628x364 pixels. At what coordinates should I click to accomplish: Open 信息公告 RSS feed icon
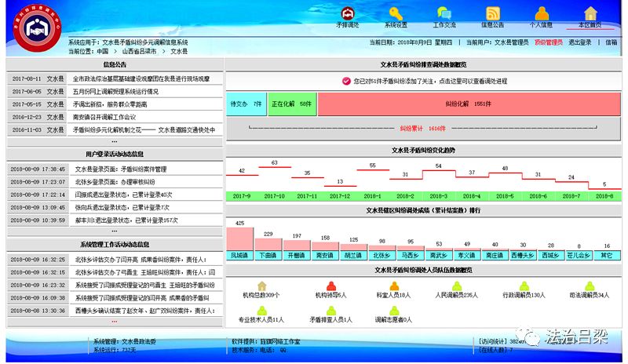[493, 13]
